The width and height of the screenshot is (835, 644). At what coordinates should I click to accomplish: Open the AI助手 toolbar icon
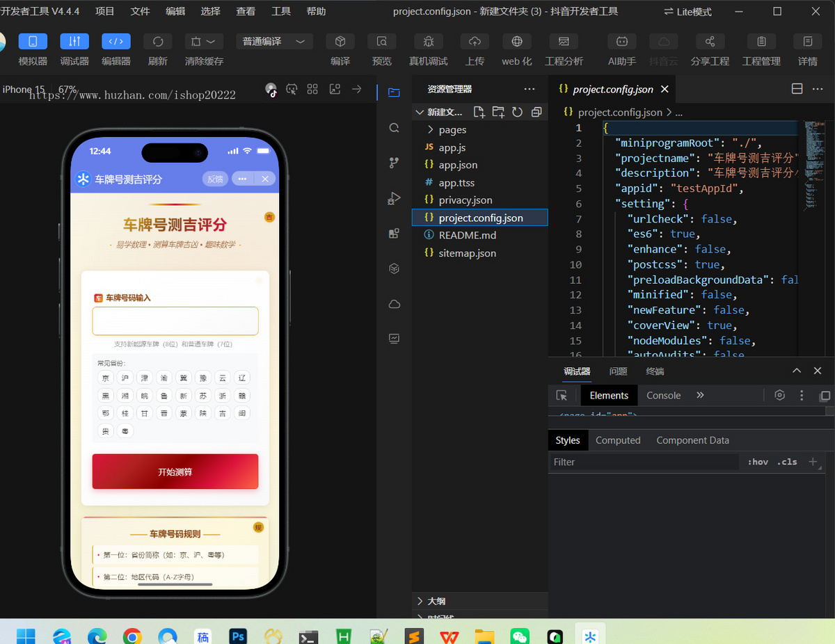[x=621, y=42]
